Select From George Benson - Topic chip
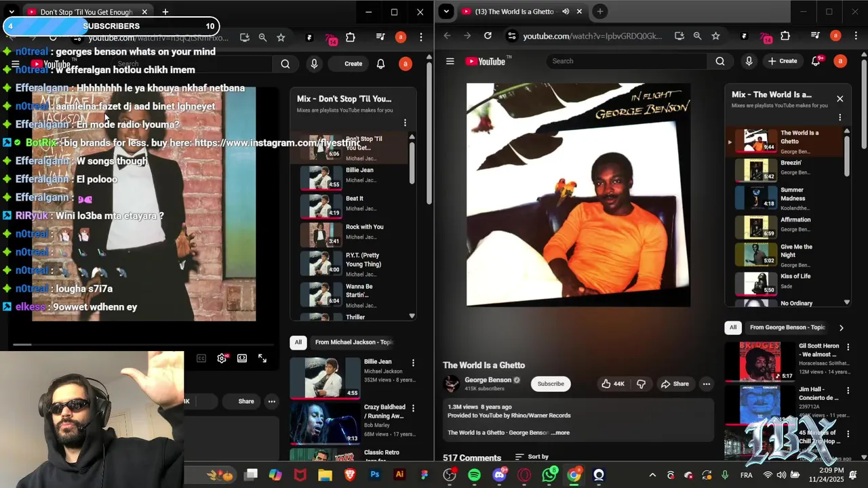The image size is (868, 488). point(787,327)
